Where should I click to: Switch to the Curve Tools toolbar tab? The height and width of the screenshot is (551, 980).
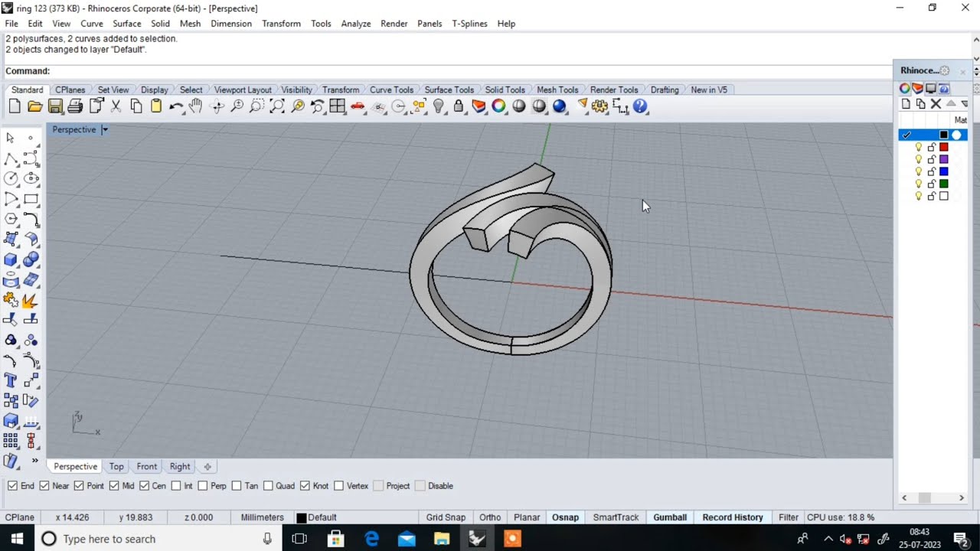pyautogui.click(x=391, y=90)
